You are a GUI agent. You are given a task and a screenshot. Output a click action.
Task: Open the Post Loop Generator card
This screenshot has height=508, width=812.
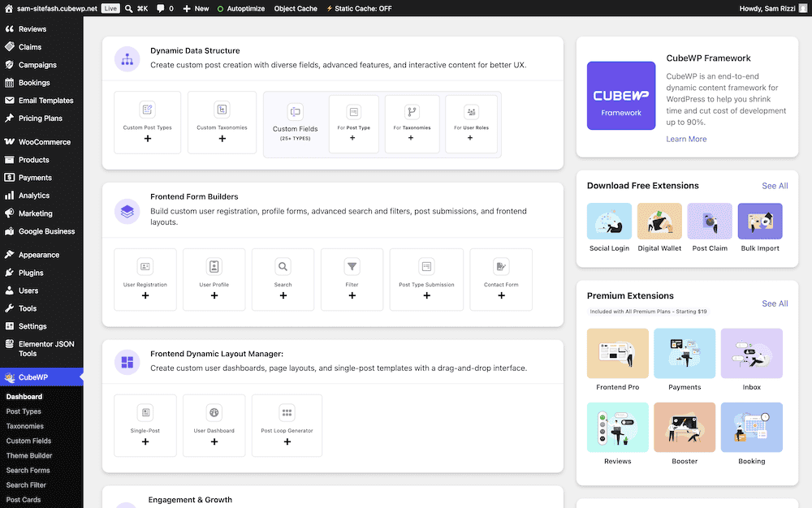point(287,426)
